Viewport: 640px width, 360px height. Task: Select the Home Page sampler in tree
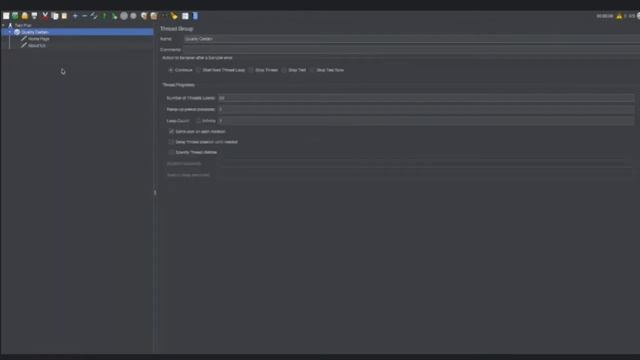click(38, 39)
